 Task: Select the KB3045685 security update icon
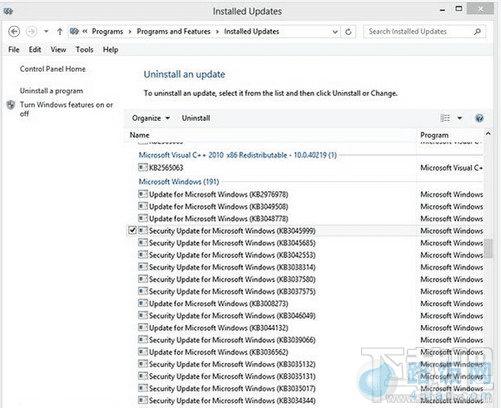[x=143, y=242]
